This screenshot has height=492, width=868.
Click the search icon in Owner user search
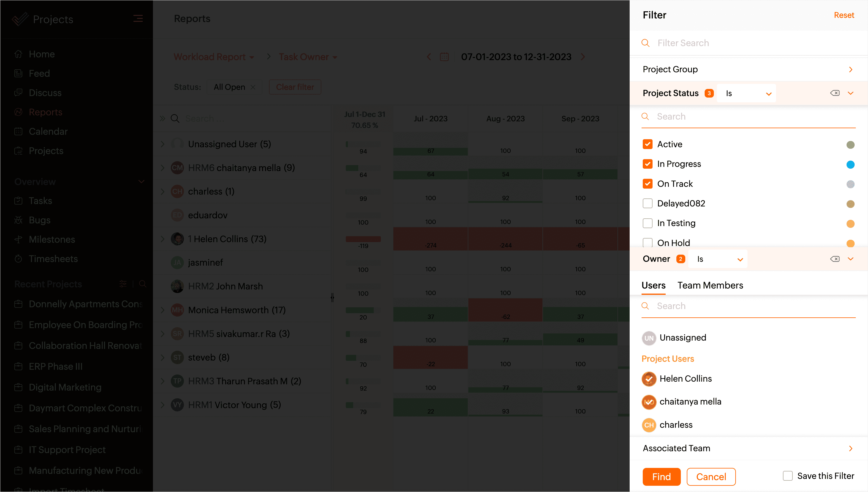[645, 306]
